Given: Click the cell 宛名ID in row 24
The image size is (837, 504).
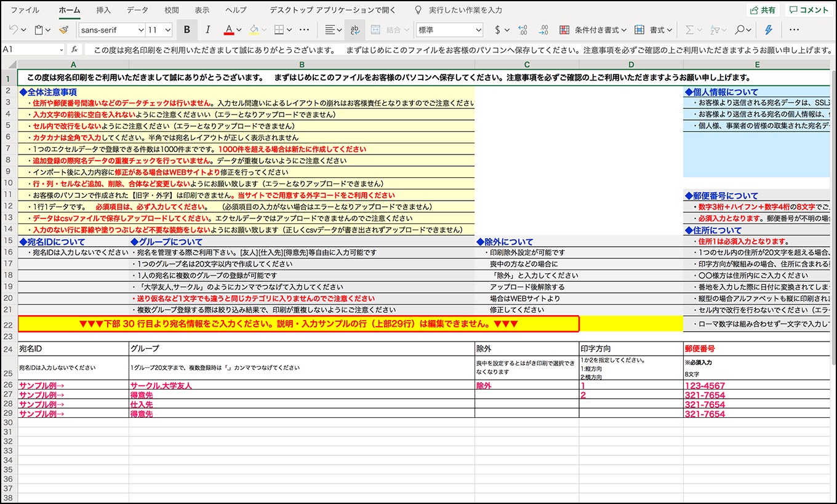Looking at the screenshot, I should [x=73, y=349].
